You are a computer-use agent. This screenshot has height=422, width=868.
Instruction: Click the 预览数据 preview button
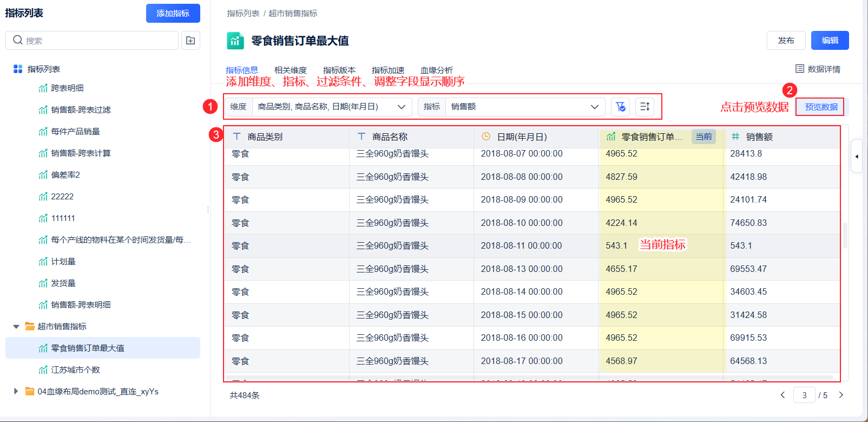[x=821, y=107]
